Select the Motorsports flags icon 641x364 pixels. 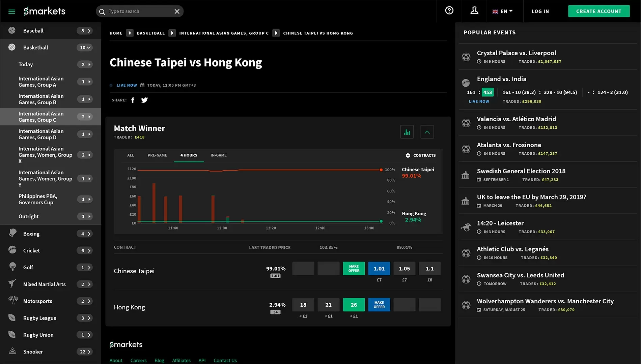pyautogui.click(x=13, y=300)
